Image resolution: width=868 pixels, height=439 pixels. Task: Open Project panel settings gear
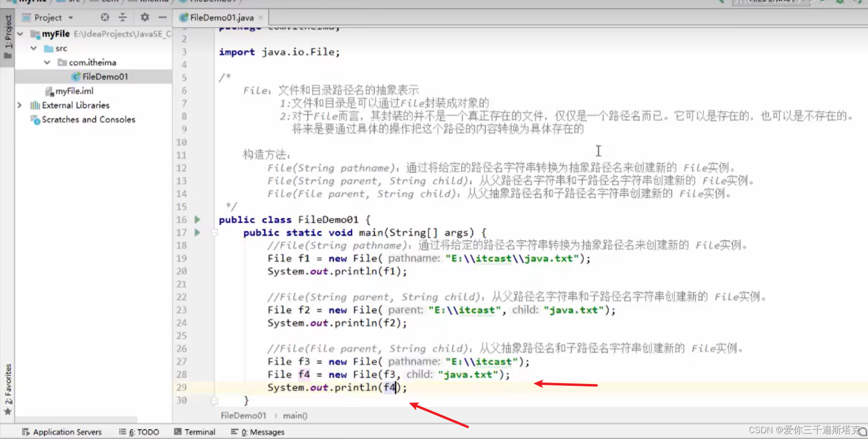pyautogui.click(x=144, y=17)
